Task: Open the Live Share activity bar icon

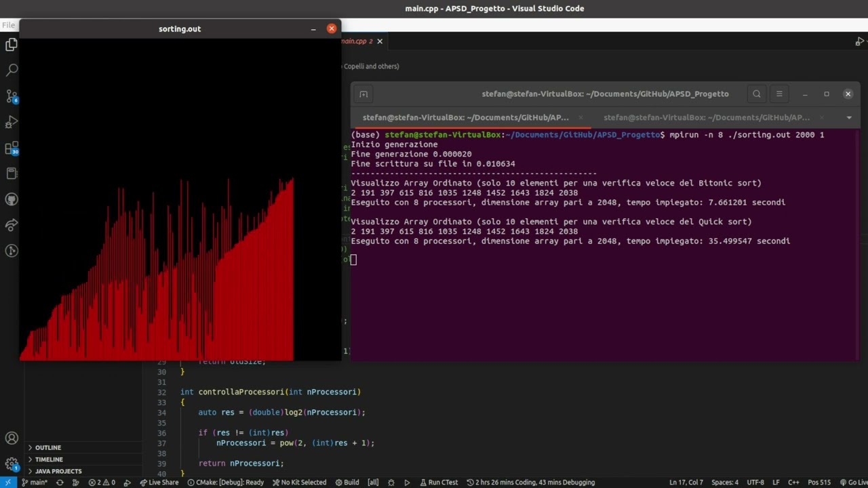Action: coord(12,225)
